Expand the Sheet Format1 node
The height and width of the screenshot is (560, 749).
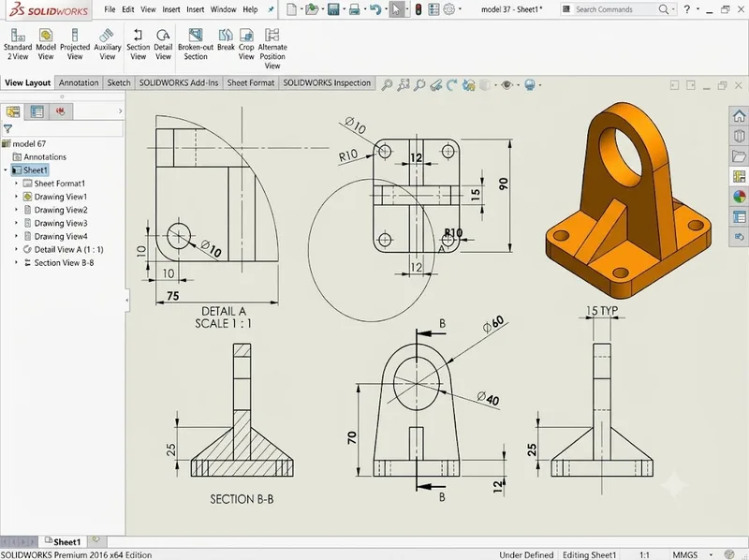(16, 183)
